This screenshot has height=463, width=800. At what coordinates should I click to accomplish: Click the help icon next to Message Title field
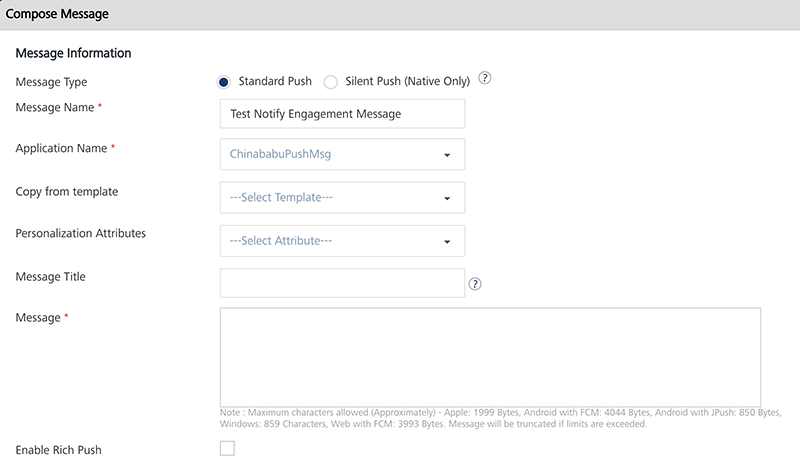click(x=475, y=284)
